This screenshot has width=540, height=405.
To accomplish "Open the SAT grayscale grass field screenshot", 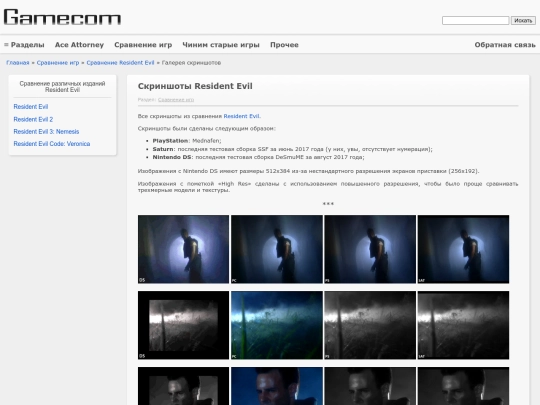I will 464,325.
